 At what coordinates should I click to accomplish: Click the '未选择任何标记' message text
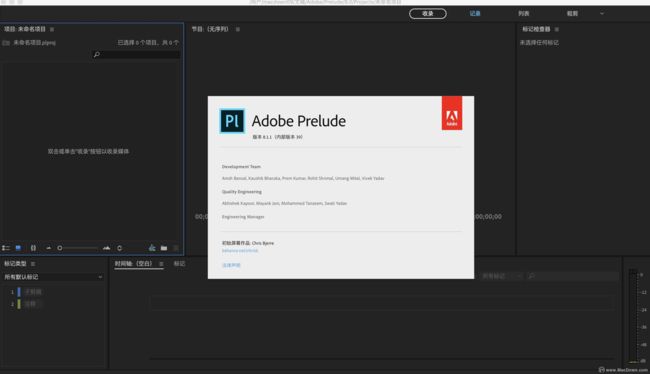click(x=539, y=43)
